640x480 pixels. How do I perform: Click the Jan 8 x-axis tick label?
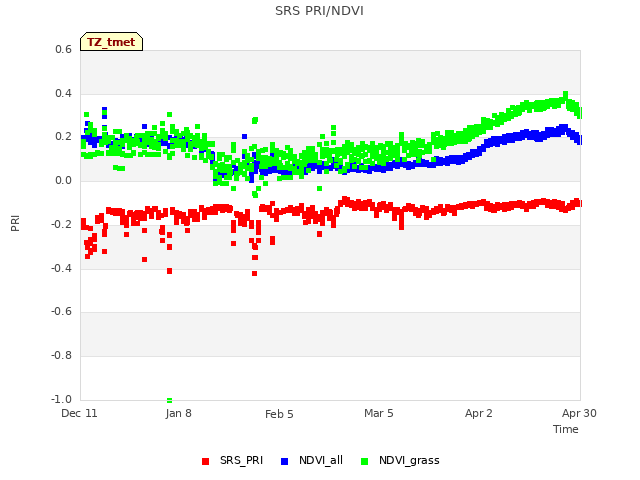click(x=178, y=413)
